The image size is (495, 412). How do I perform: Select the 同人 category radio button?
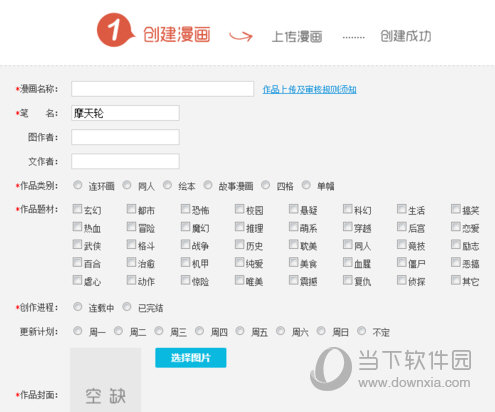[127, 185]
